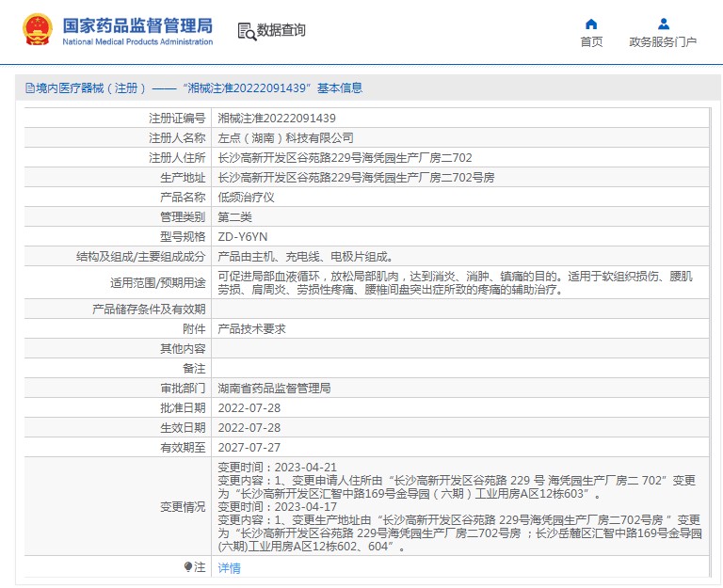Click the 批准日期 label

(x=183, y=408)
